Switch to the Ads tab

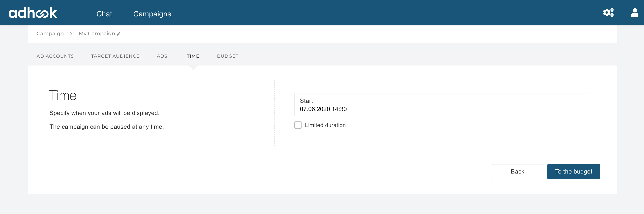coord(162,56)
